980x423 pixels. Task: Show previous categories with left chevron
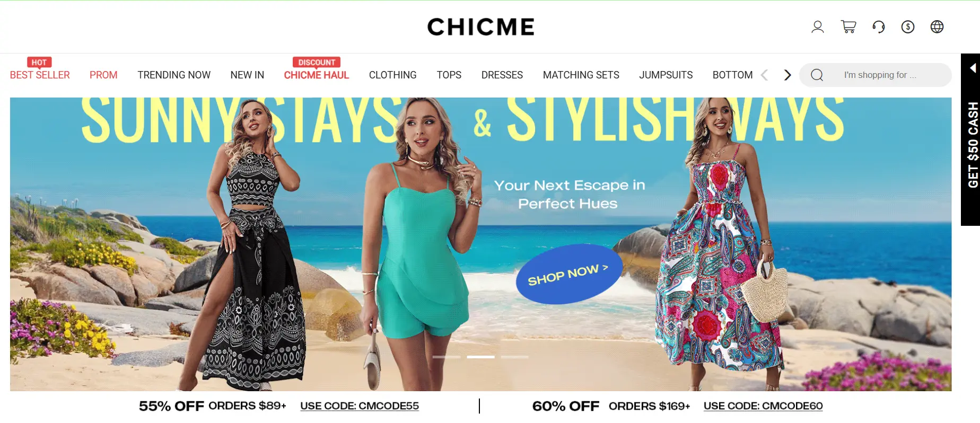(x=764, y=75)
